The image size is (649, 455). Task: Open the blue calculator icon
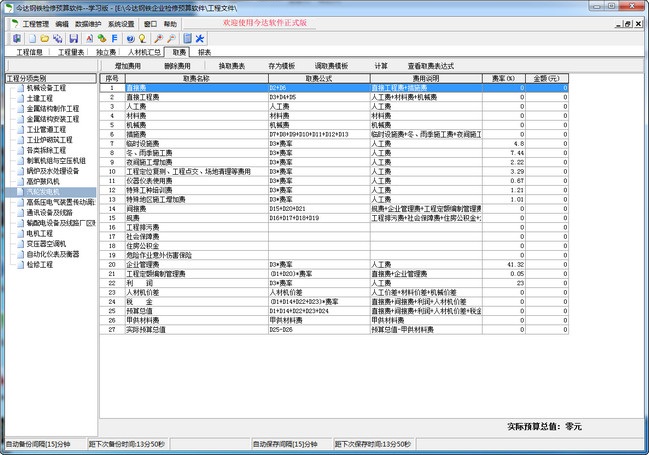point(187,39)
